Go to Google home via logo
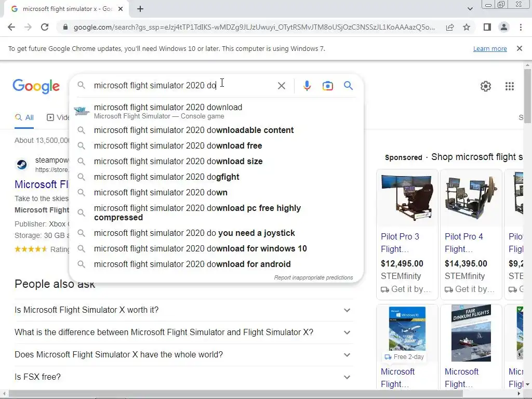 pos(36,86)
